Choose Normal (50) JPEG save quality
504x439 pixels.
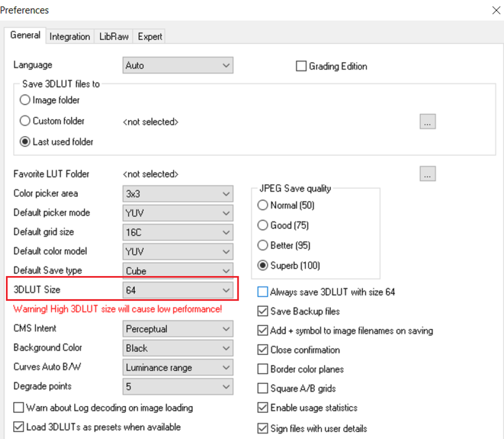[x=263, y=205]
